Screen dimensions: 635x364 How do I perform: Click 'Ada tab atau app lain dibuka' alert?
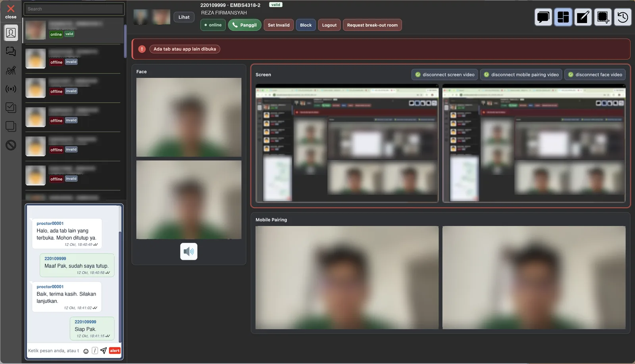[185, 49]
